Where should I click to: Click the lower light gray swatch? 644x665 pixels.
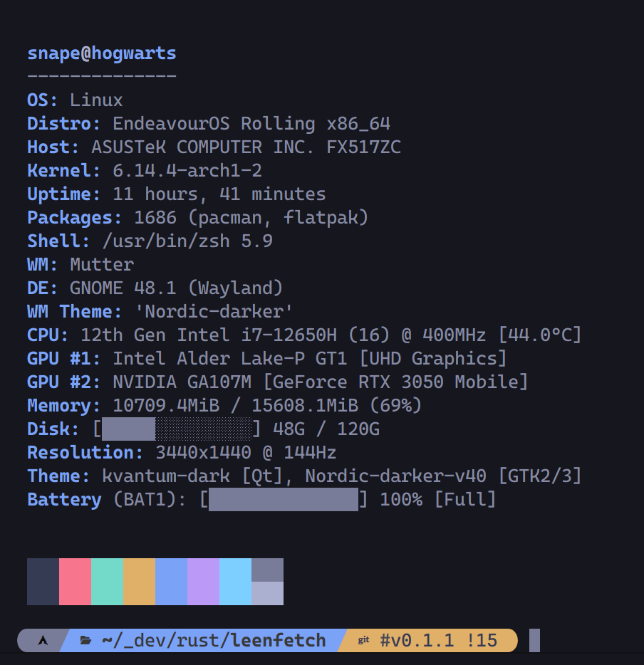pos(267,593)
